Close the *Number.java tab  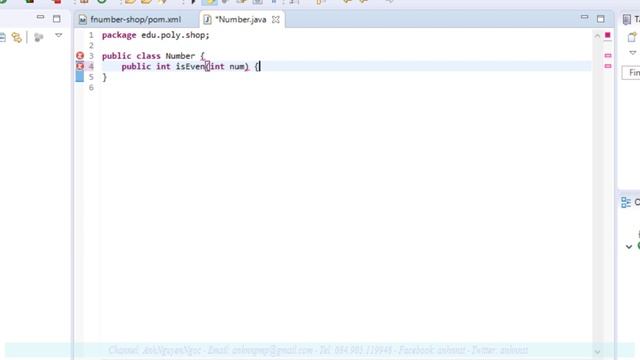276,20
